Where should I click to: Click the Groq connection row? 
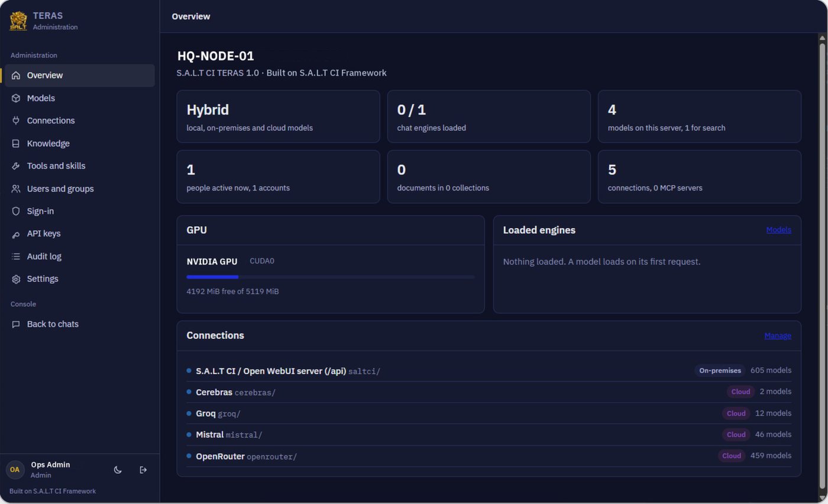[489, 413]
